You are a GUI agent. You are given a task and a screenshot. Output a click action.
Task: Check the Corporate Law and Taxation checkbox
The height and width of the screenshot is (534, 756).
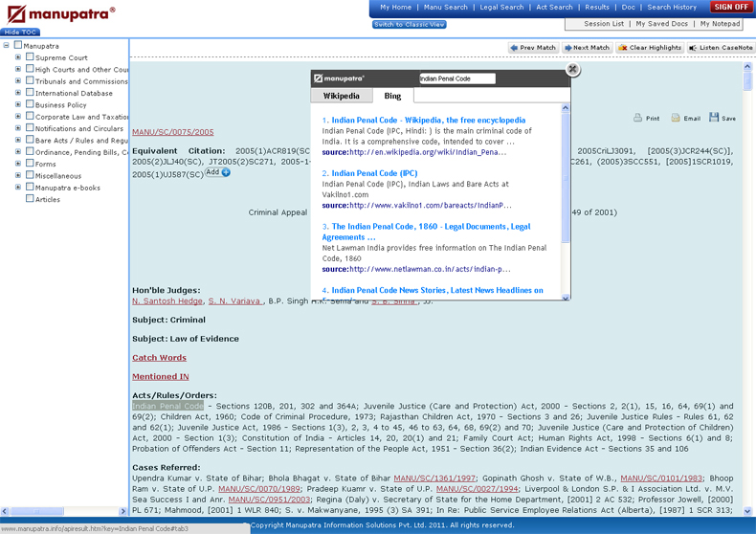pyautogui.click(x=30, y=116)
